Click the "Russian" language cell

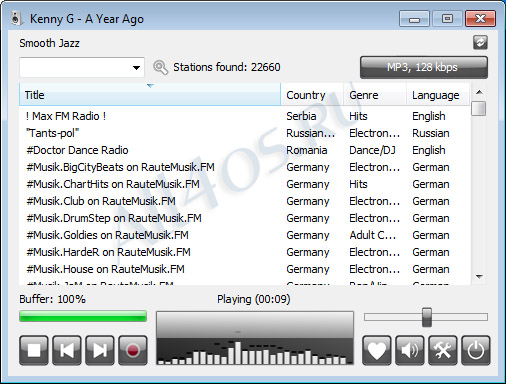431,133
